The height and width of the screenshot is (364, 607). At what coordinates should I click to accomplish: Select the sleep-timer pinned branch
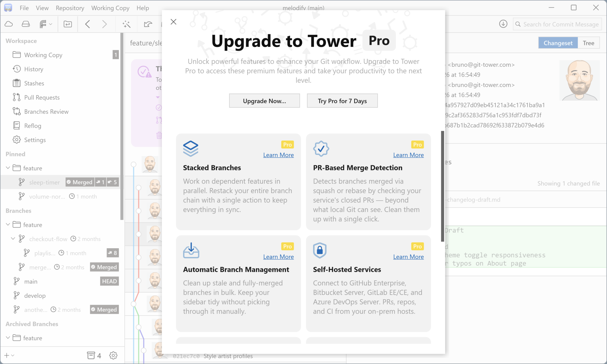pos(61,182)
